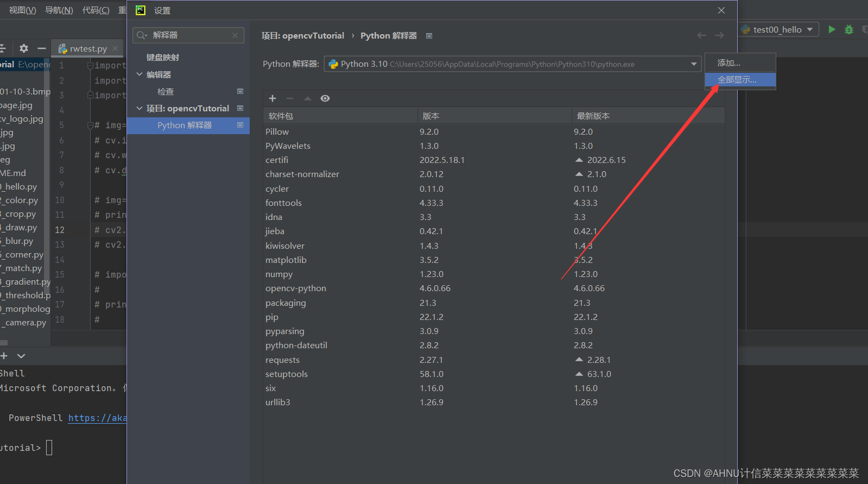This screenshot has width=868, height=484.
Task: Select the python-dateutil package row
Action: (x=494, y=345)
